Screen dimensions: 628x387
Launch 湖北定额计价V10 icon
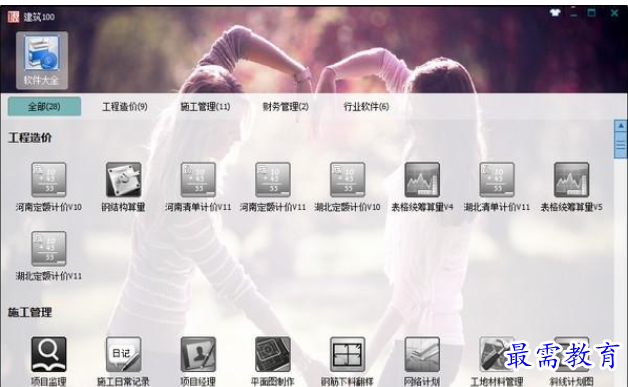click(347, 180)
